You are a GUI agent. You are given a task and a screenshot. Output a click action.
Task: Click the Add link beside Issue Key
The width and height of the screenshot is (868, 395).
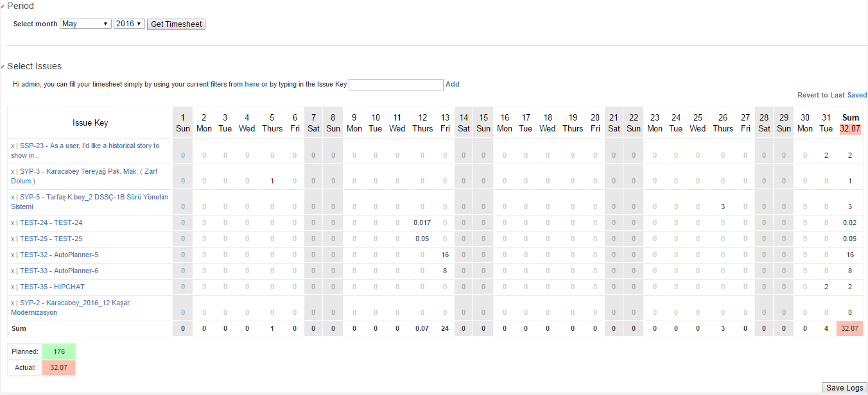click(x=453, y=84)
